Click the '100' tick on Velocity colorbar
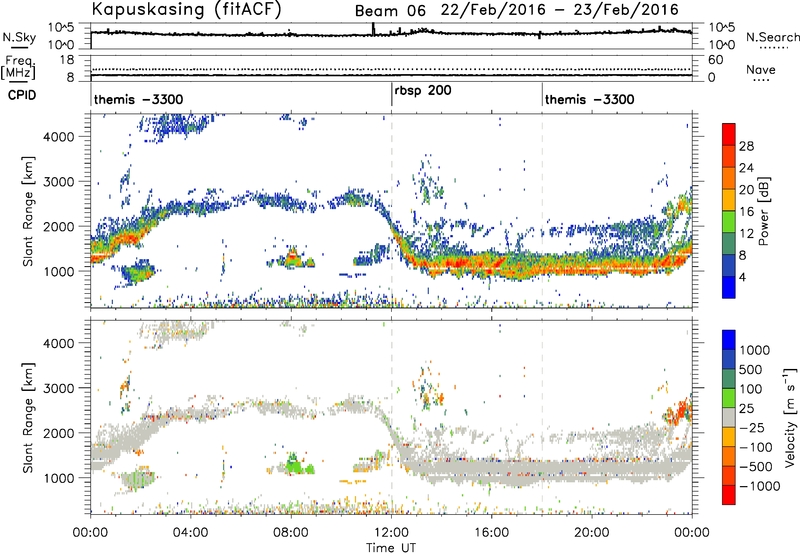This screenshot has height=554, width=800. pos(751,389)
